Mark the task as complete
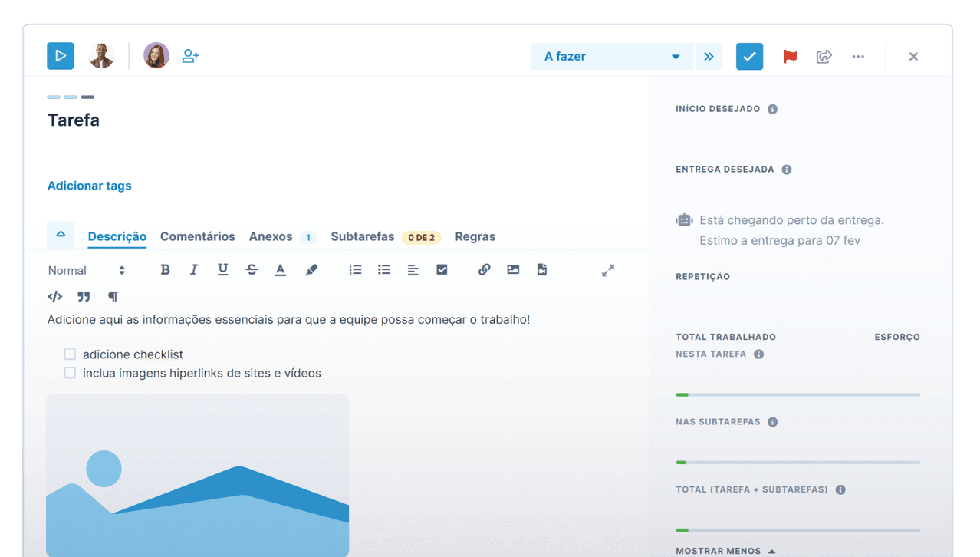980x557 pixels. [750, 57]
